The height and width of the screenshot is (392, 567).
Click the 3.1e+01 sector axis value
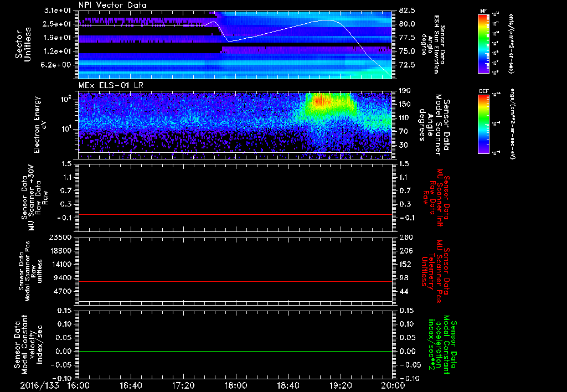[x=58, y=11]
